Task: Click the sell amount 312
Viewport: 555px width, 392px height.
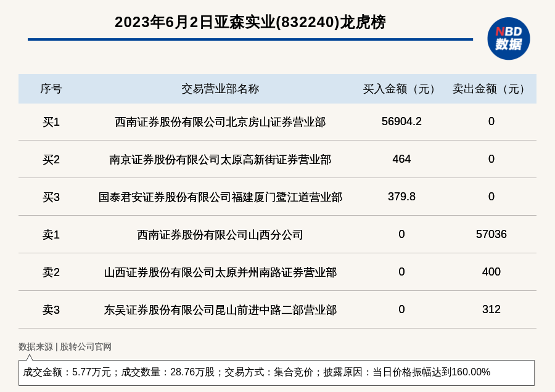Action: pos(491,309)
